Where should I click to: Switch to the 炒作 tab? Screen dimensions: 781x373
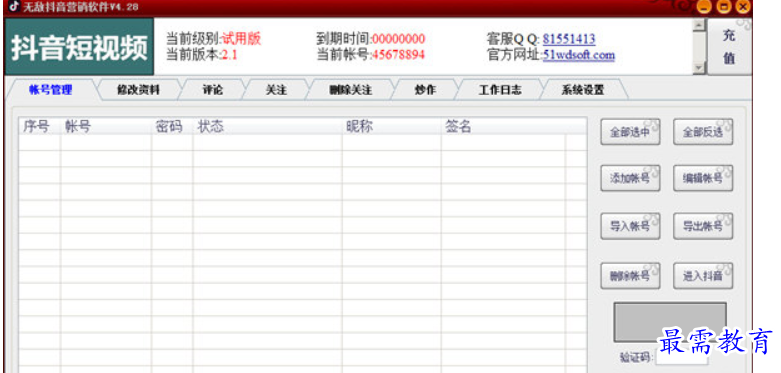coord(425,90)
